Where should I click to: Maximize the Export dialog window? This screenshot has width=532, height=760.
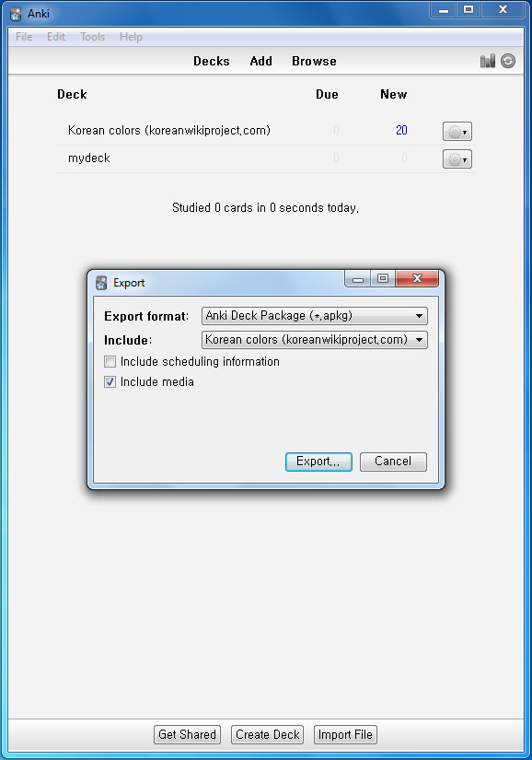pyautogui.click(x=383, y=278)
